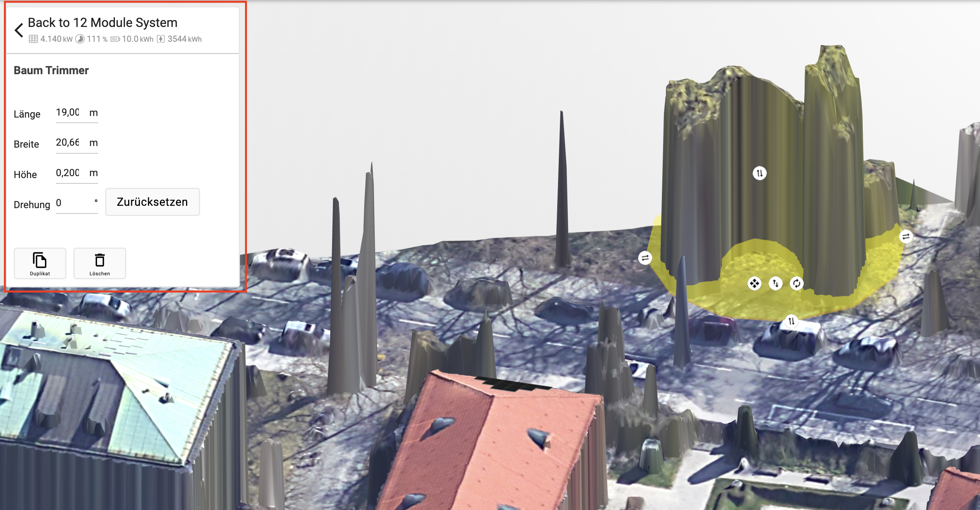Duplicate the tree trimmer with Duplikat
980x510 pixels.
[40, 263]
